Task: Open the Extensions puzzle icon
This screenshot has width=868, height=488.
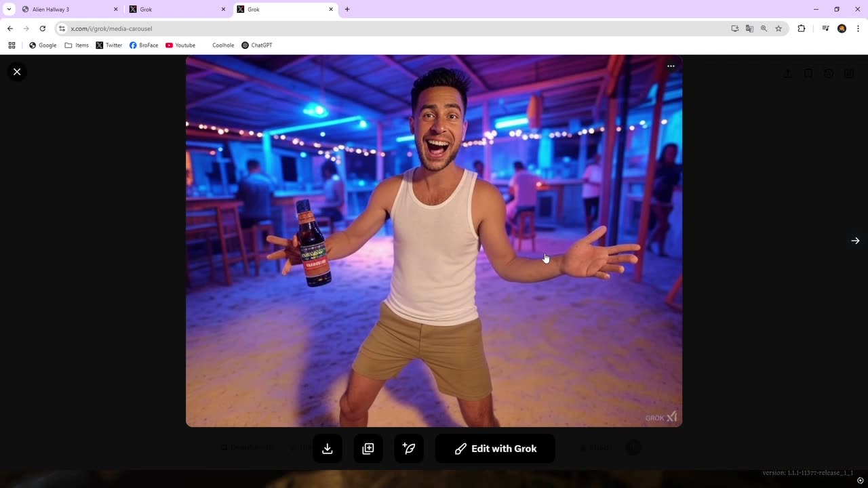Action: (x=802, y=28)
